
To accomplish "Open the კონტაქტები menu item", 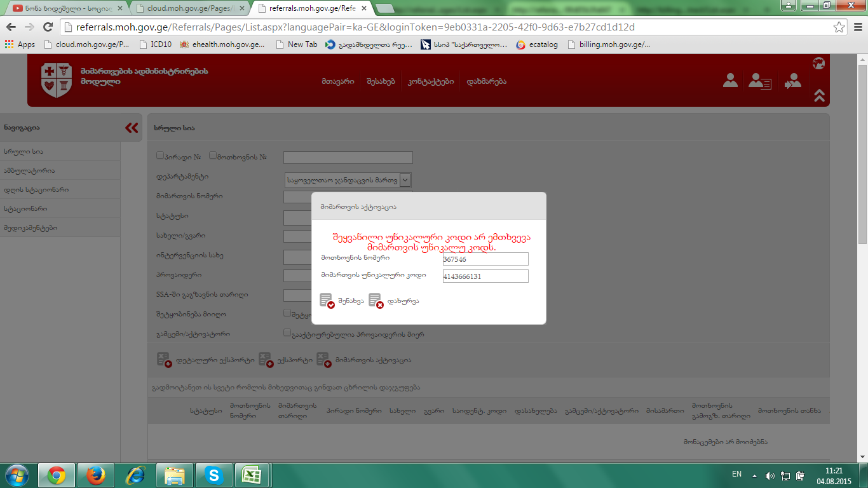I will [431, 81].
